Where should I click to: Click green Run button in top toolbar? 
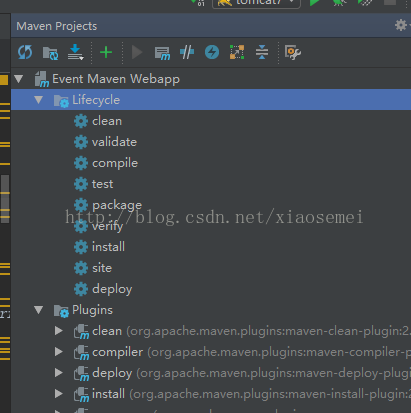[x=314, y=3]
